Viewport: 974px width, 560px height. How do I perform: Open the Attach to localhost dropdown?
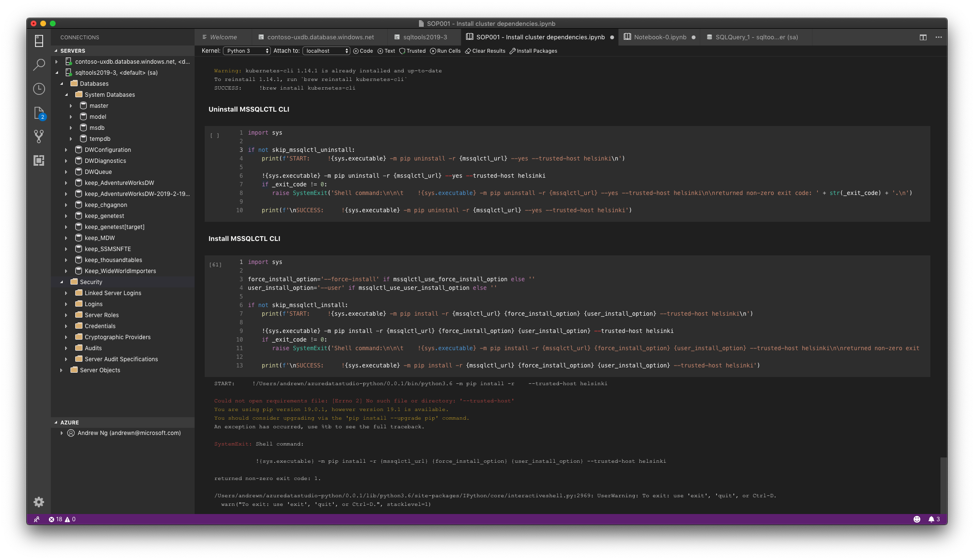click(326, 51)
